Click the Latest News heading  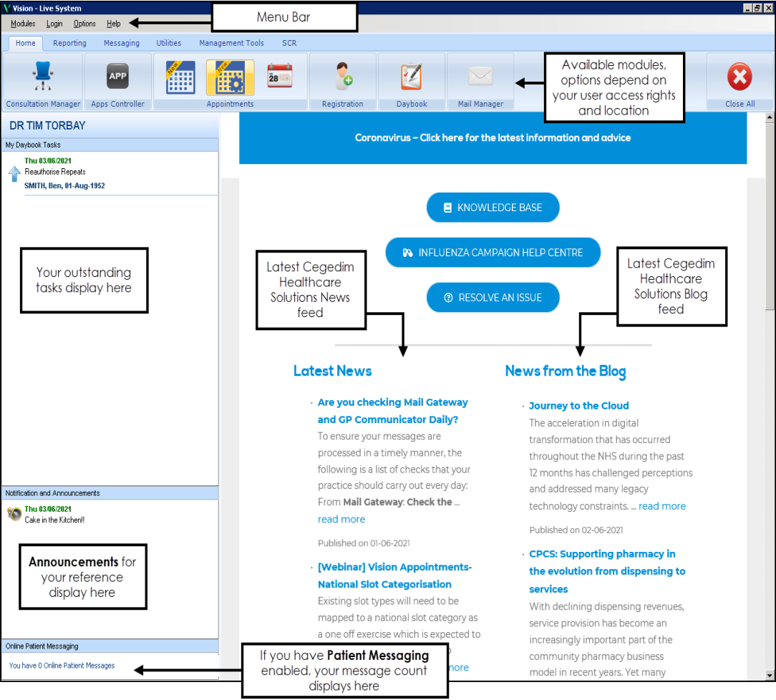tap(333, 371)
